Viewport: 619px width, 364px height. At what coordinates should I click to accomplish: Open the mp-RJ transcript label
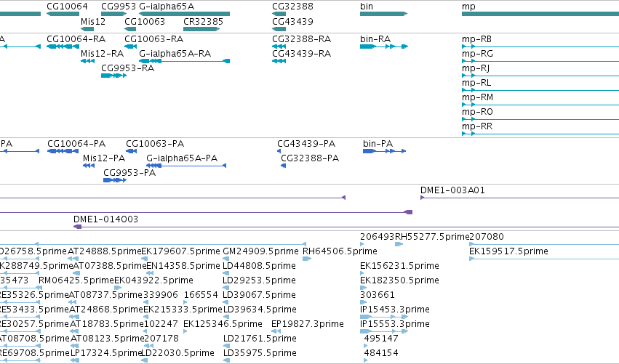point(476,68)
